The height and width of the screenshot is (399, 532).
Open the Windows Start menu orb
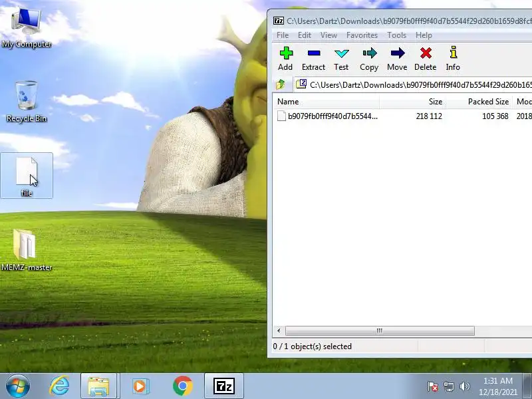tap(18, 386)
